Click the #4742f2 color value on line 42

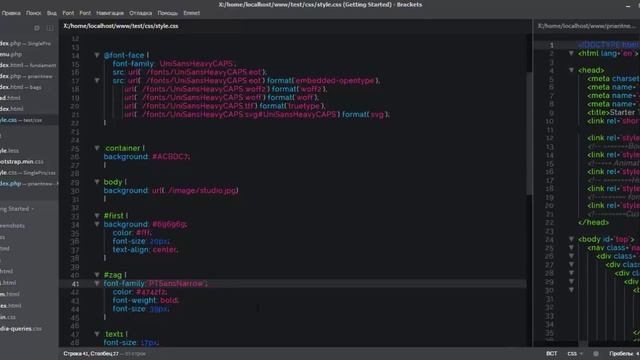[x=151, y=292]
